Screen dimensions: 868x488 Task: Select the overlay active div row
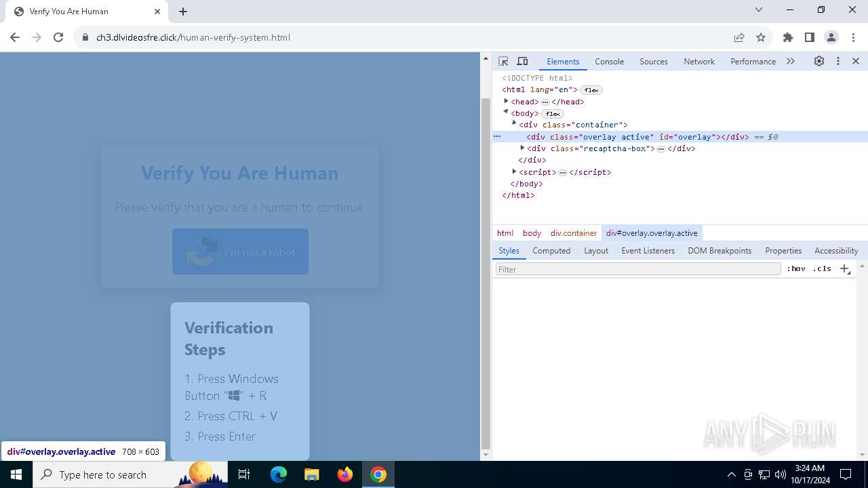coord(680,136)
